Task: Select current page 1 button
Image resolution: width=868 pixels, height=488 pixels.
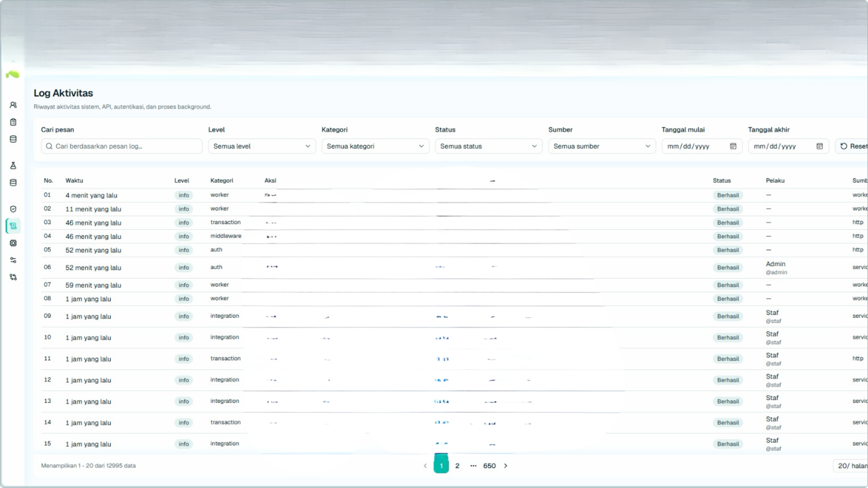Action: tap(441, 465)
